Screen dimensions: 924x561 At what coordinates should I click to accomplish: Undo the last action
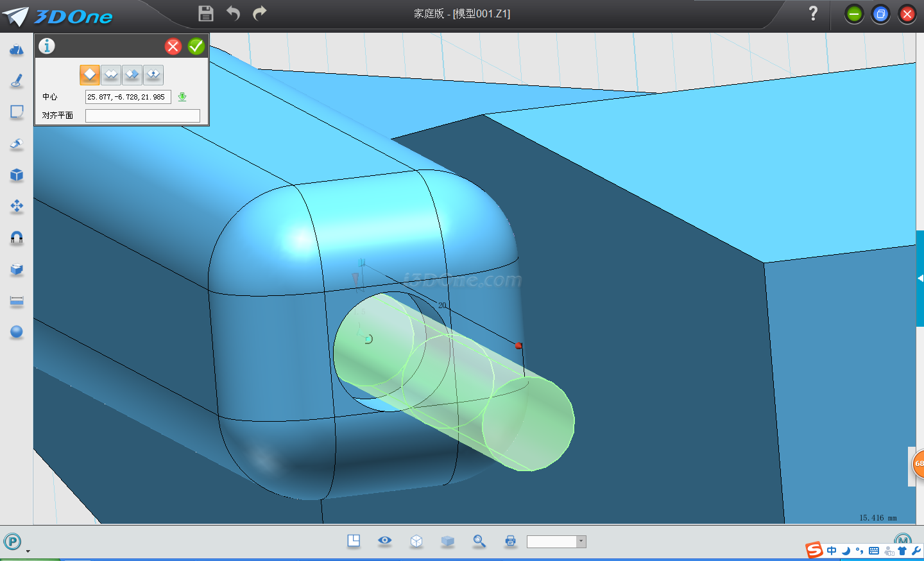point(233,13)
